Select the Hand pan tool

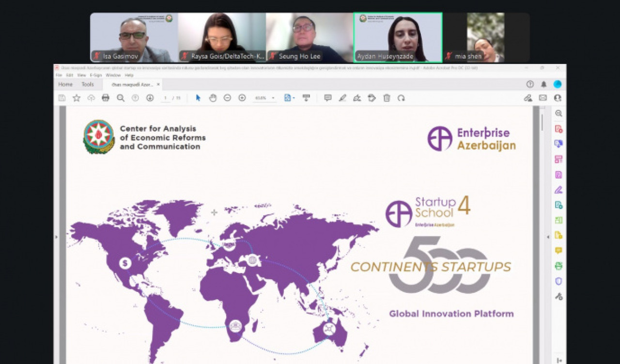coord(213,98)
